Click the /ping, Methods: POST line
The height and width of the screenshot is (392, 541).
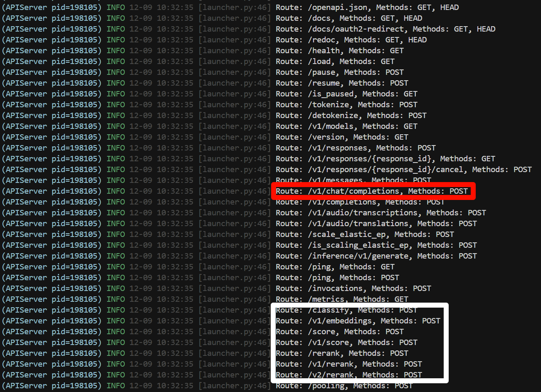pos(337,278)
